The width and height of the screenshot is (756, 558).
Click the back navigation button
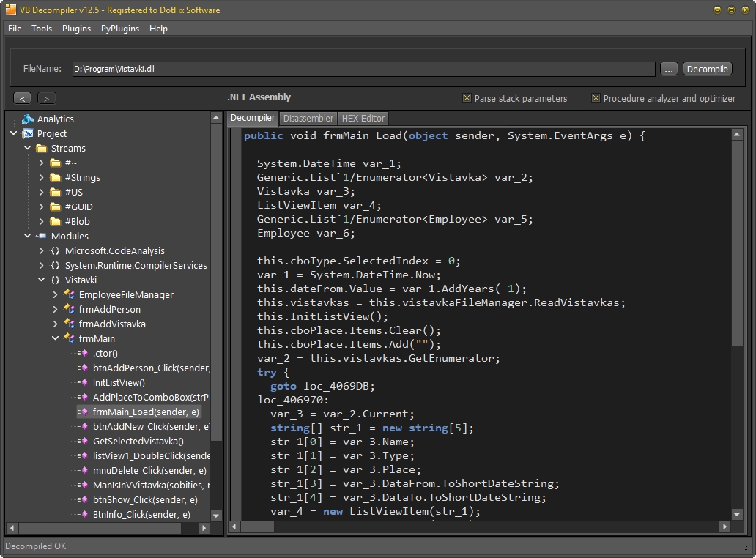[22, 98]
